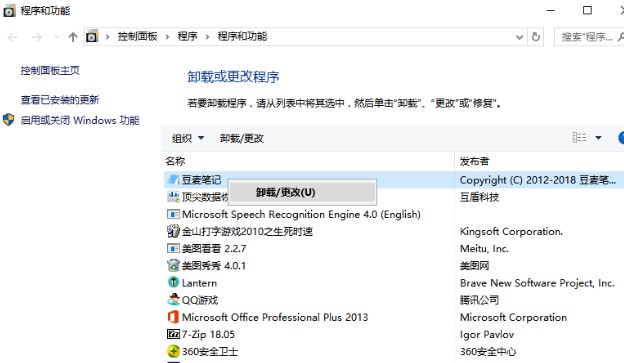Expand the address bar history dropdown

(519, 37)
